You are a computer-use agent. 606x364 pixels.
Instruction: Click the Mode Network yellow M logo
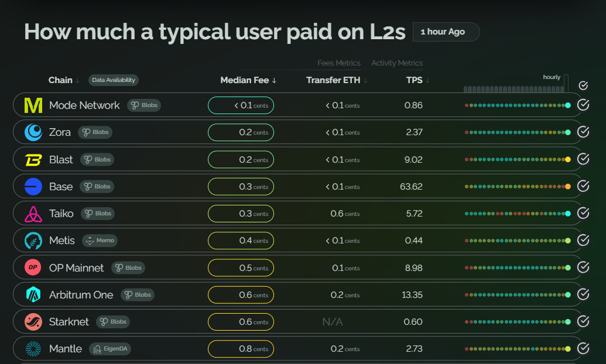(33, 105)
